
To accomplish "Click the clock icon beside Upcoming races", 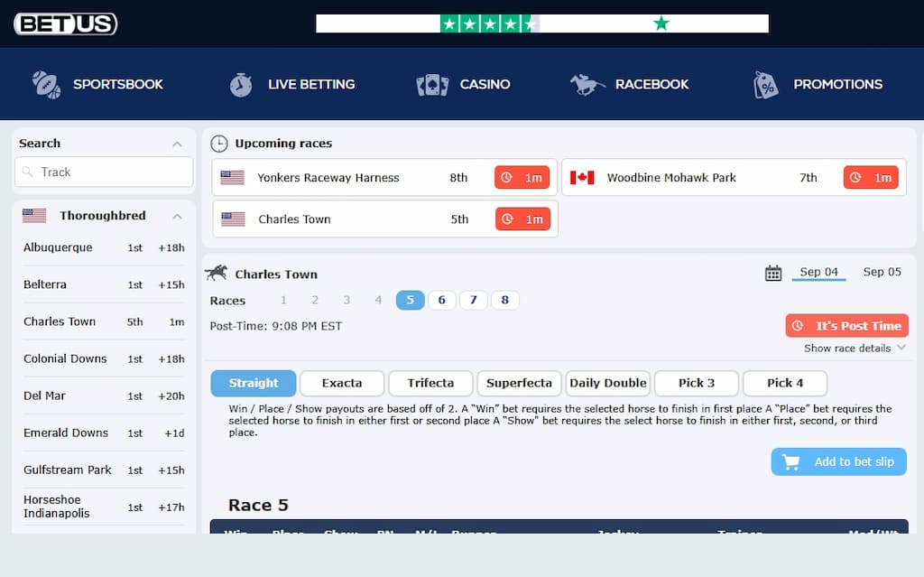I will [x=218, y=144].
